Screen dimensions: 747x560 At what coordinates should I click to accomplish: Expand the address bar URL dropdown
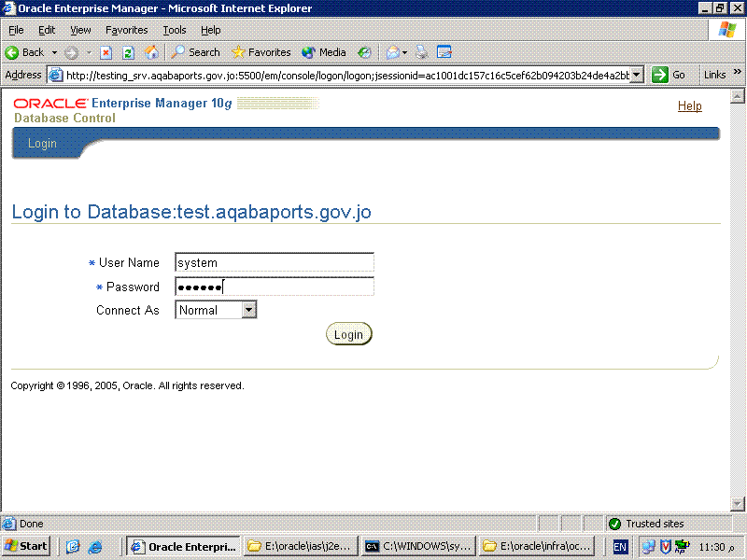[637, 75]
